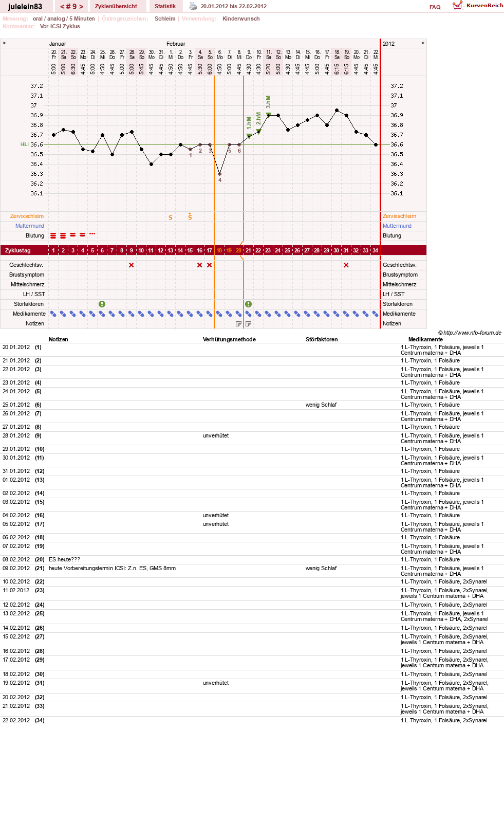Click the lowest temperature point on cycle day 18

(220, 174)
